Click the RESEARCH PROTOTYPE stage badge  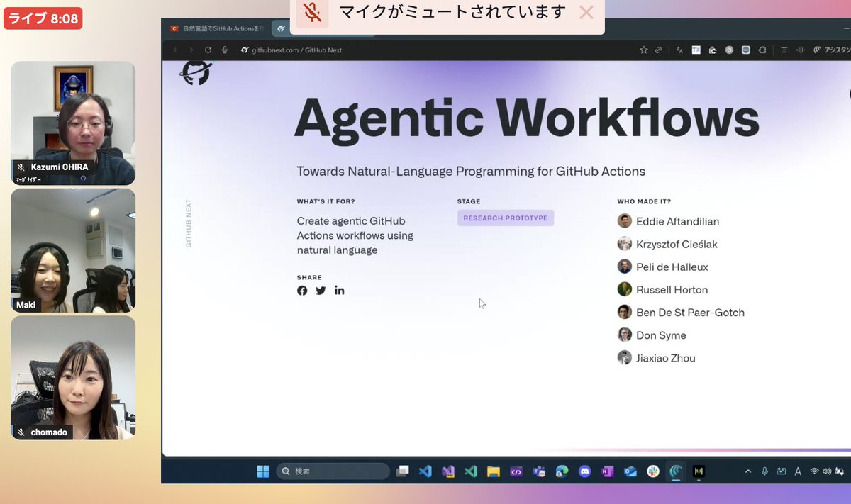click(506, 218)
